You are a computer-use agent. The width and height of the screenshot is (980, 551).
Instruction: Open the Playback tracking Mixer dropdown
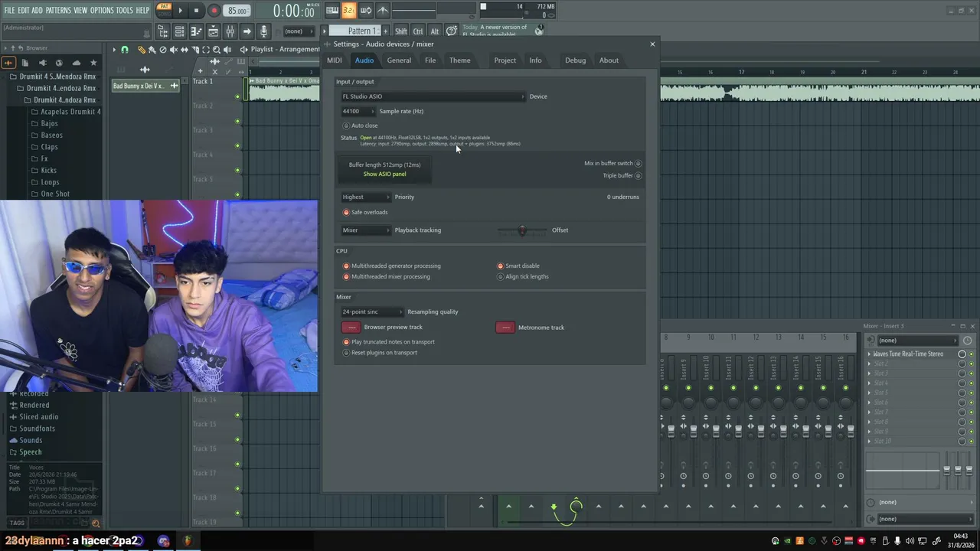pos(365,230)
